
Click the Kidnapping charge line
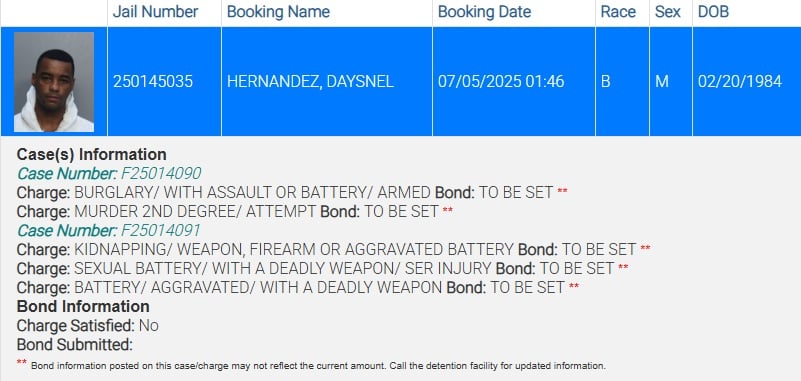click(x=333, y=249)
